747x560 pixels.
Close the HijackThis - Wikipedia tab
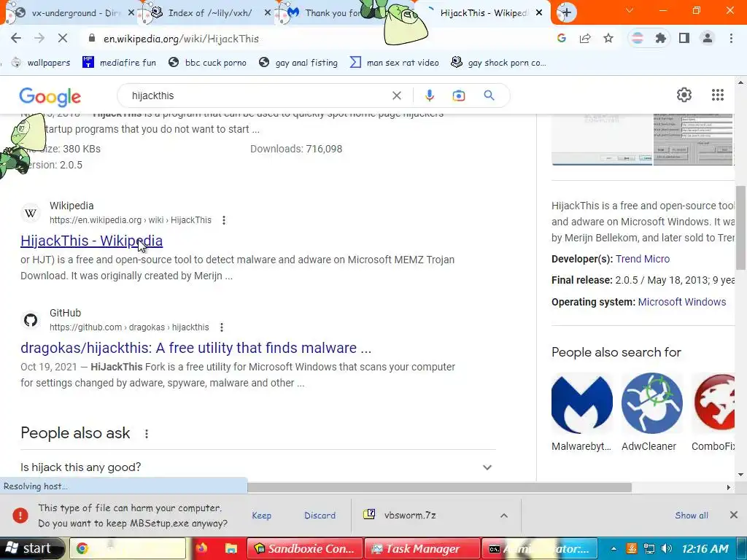point(539,13)
